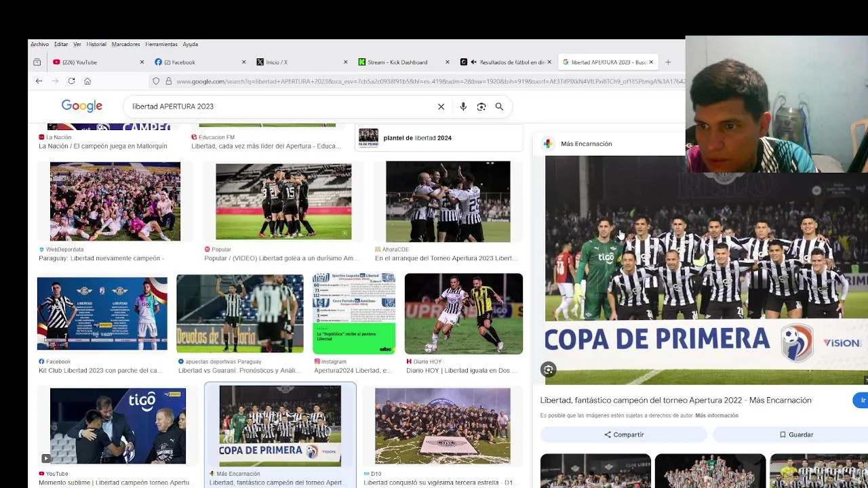Go back to the previous page
Image resolution: width=868 pixels, height=488 pixels.
point(39,81)
